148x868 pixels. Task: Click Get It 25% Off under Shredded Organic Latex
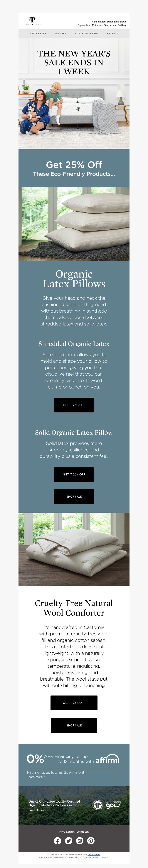[74, 405]
